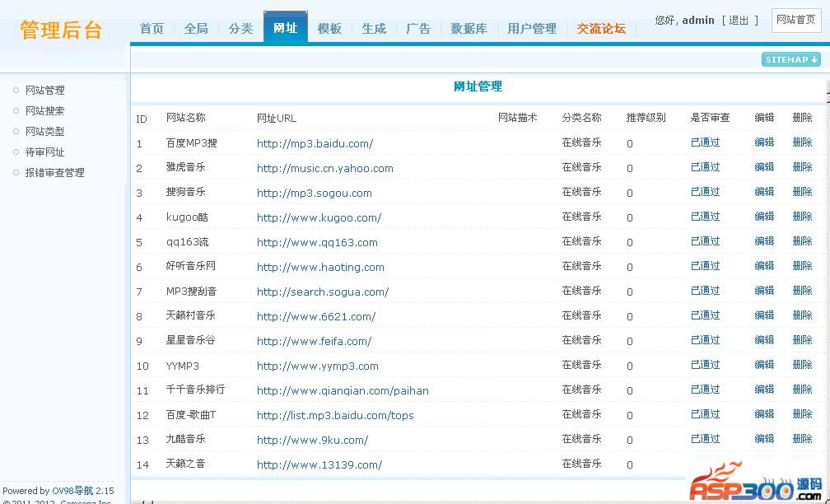830x504 pixels.
Task: Open the http://www.9ku.com/ link
Action: click(x=312, y=440)
